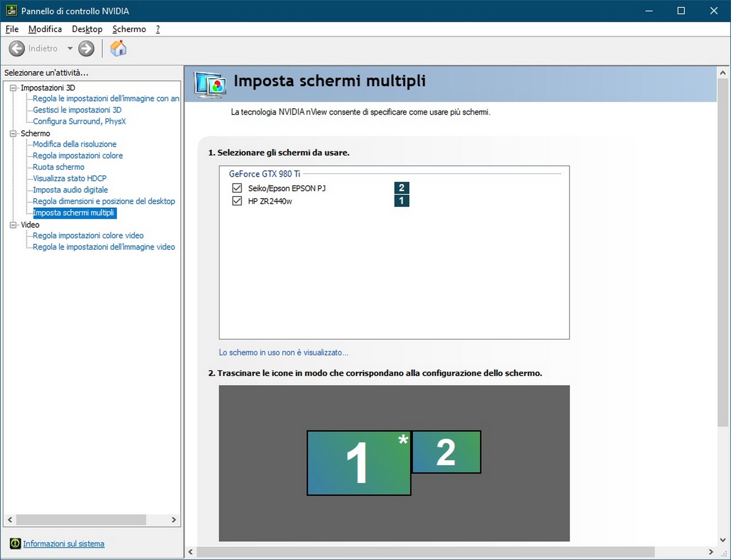Open the File menu
The height and width of the screenshot is (560, 731).
[x=12, y=29]
